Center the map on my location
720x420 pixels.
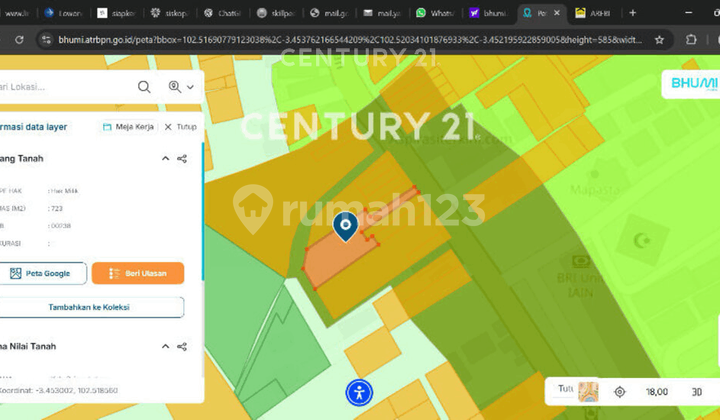pyautogui.click(x=619, y=392)
